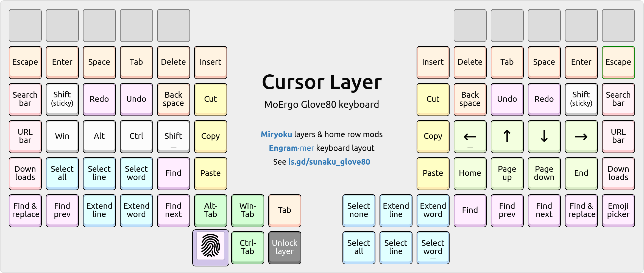
Task: Click the left-hand Downloads key
Action: point(25,174)
